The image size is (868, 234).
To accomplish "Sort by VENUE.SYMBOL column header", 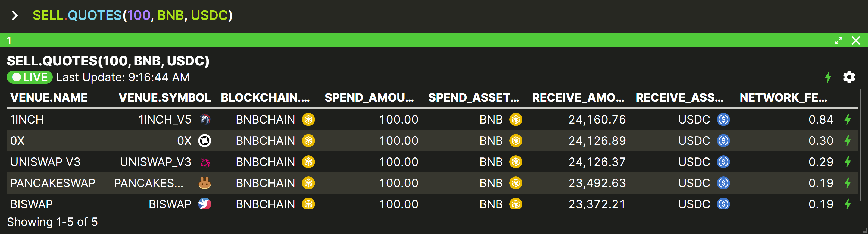I will [165, 98].
